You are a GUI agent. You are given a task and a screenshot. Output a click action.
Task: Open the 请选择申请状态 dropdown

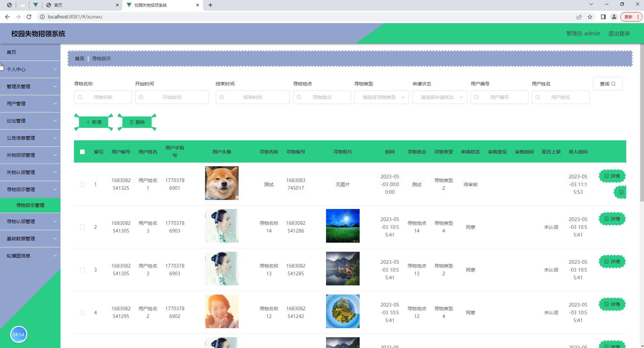[x=440, y=97]
